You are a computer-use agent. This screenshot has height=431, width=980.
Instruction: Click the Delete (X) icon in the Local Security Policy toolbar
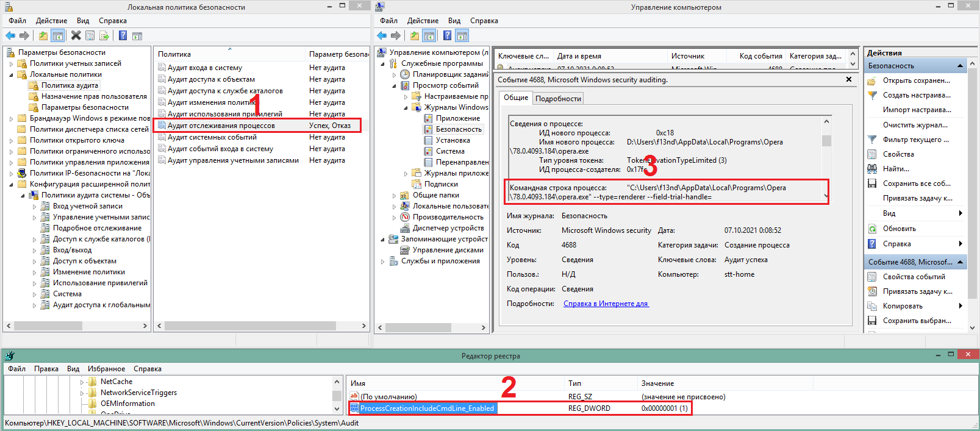[76, 35]
